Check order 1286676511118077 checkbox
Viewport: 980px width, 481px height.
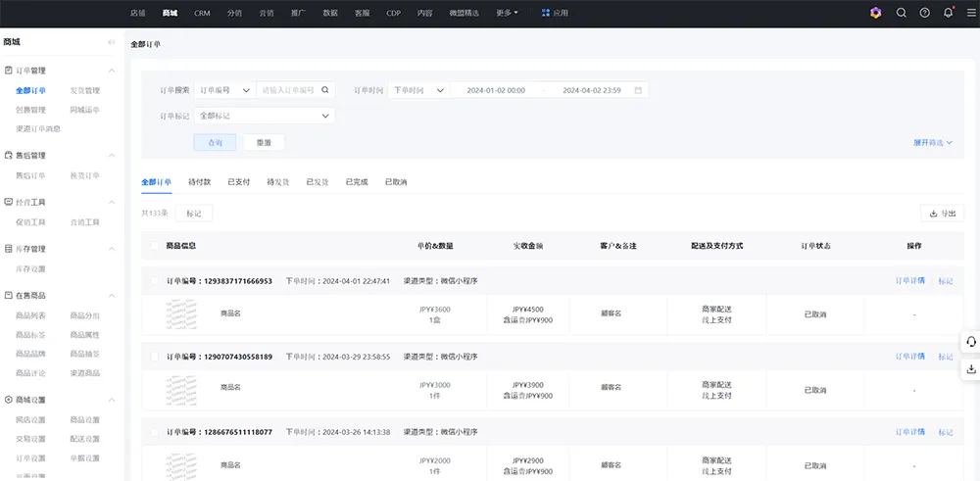pyautogui.click(x=155, y=432)
